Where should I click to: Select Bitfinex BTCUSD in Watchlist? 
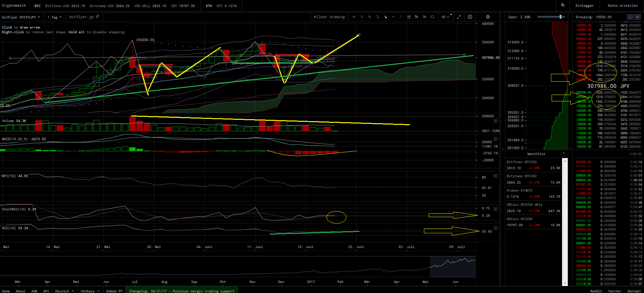[534, 165]
